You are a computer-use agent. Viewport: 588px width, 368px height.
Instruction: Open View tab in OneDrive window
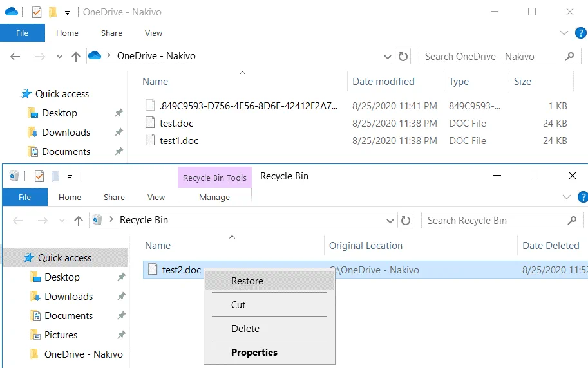pos(153,33)
